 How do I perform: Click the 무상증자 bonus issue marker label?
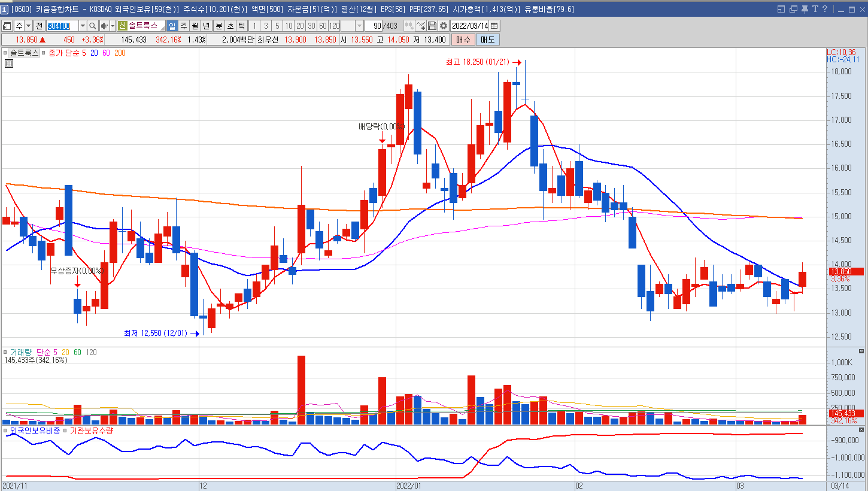77,271
